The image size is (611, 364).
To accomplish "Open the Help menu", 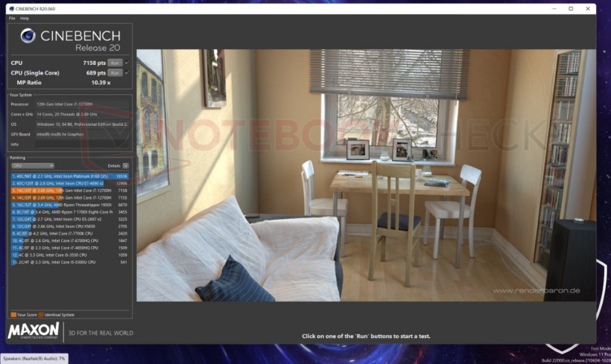I will [25, 18].
